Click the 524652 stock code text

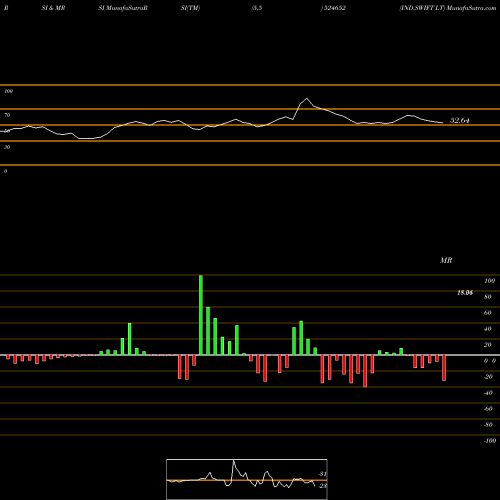(334, 8)
